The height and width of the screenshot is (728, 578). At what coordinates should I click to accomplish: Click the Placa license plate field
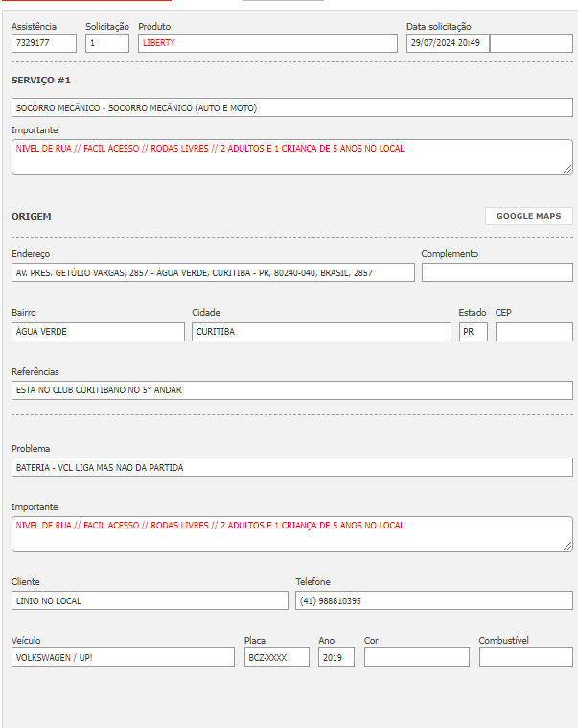click(276, 658)
